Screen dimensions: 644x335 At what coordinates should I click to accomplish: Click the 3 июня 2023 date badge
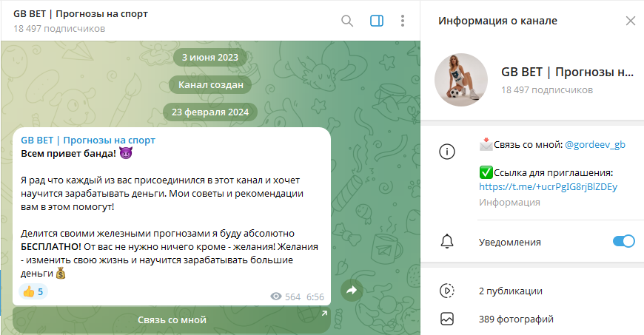pyautogui.click(x=210, y=58)
